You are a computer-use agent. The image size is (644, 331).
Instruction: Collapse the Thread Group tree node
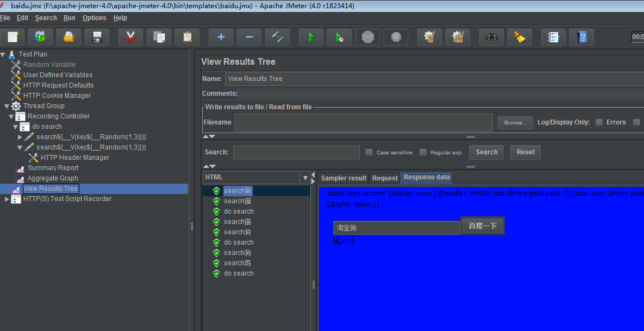pyautogui.click(x=7, y=107)
